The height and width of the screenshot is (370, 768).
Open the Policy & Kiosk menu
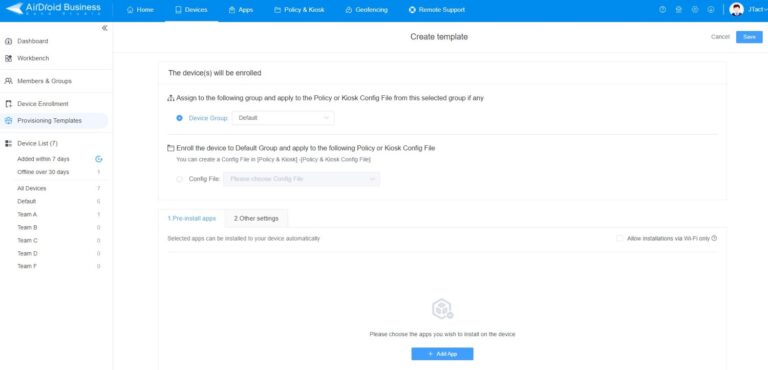coord(299,10)
